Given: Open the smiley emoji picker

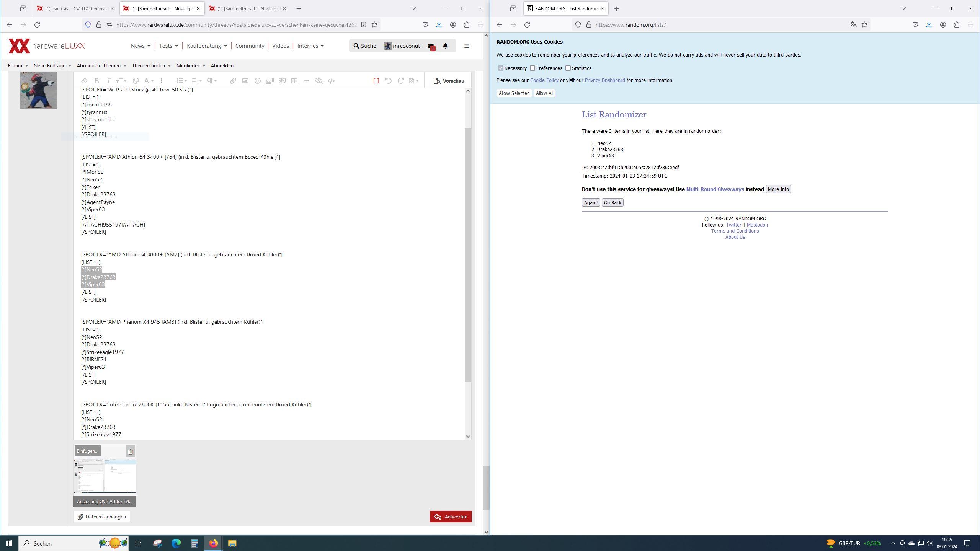Looking at the screenshot, I should pyautogui.click(x=258, y=81).
